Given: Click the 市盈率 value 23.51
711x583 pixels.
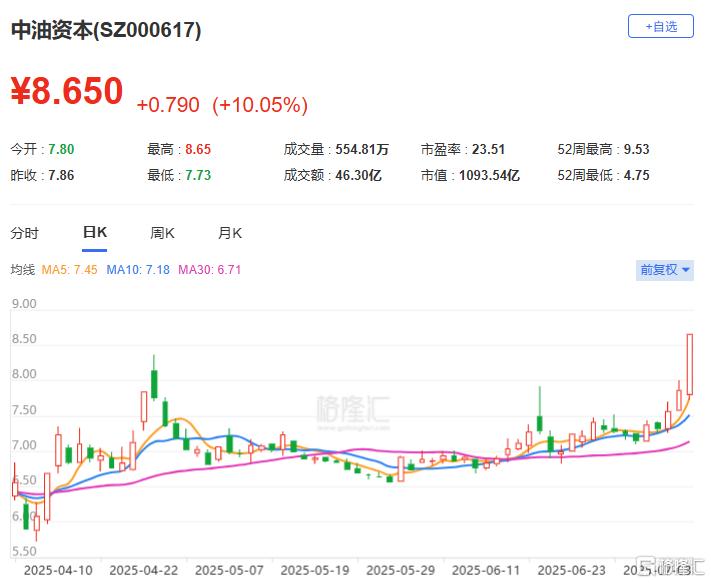Looking at the screenshot, I should pos(488,149).
